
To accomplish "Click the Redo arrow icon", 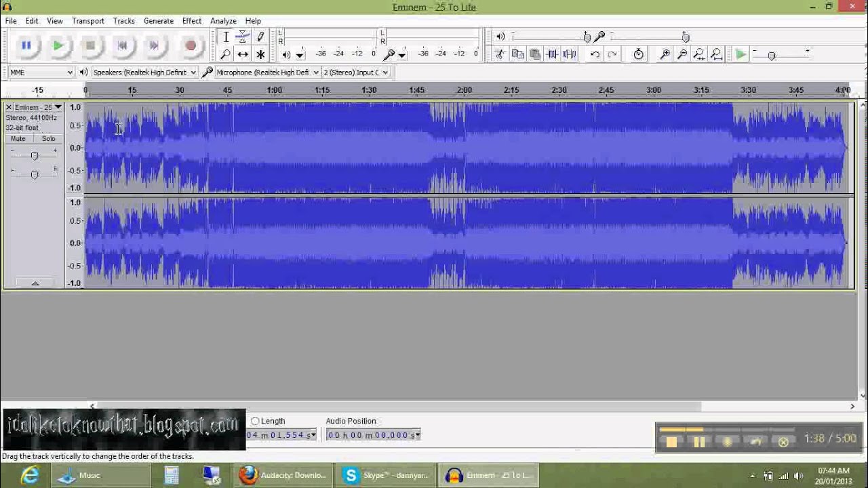I will [612, 54].
